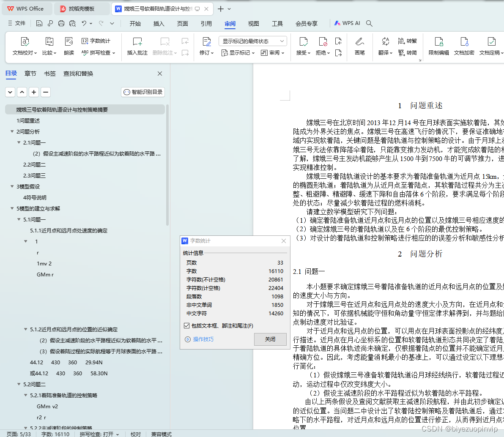Click the print preview icon

(73, 23)
